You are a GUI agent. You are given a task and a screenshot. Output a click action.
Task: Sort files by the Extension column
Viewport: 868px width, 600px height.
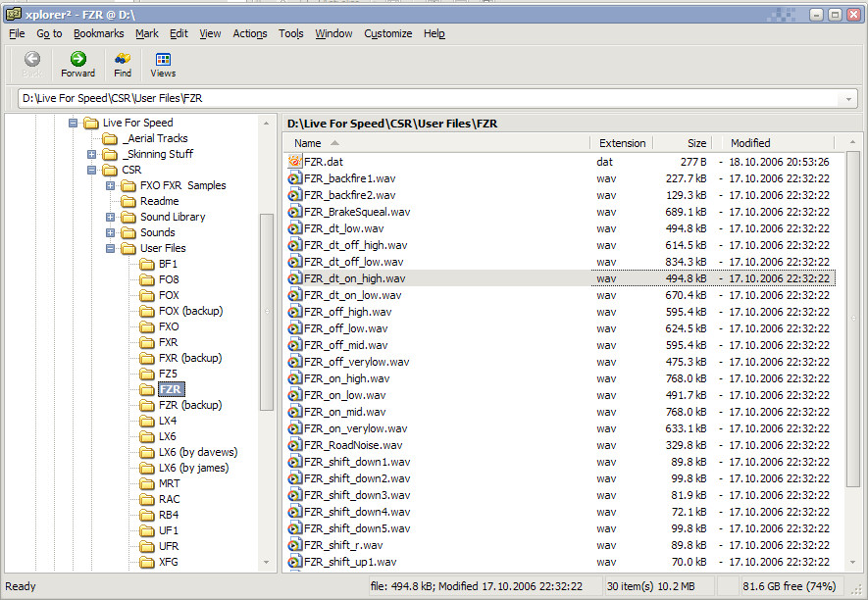[x=622, y=143]
